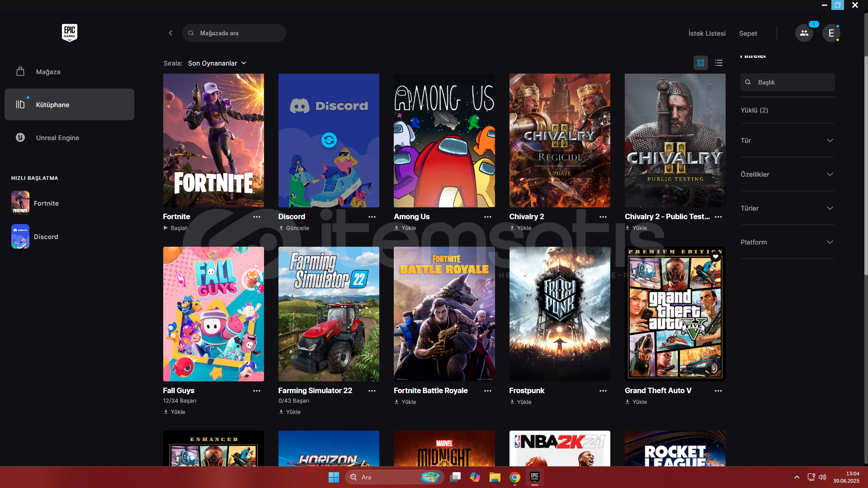
Task: Launch Fortnite from quick launch list
Action: (x=36, y=202)
